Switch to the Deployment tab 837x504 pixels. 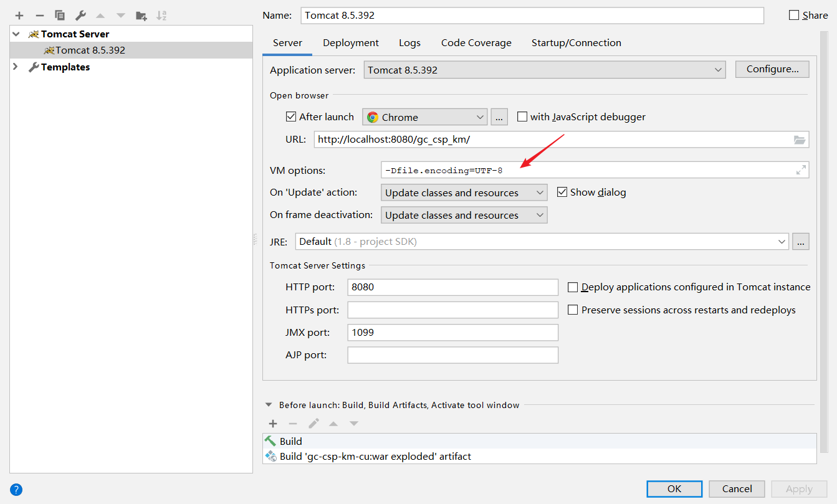351,43
